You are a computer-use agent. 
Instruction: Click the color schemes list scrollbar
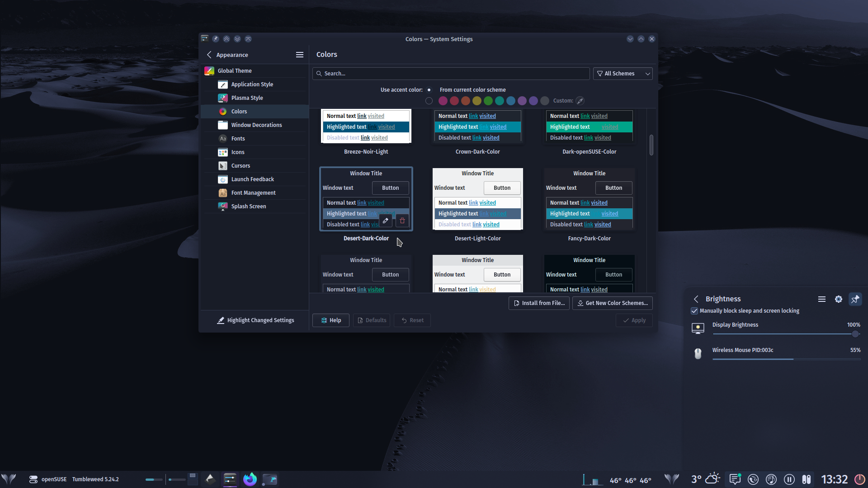651,145
